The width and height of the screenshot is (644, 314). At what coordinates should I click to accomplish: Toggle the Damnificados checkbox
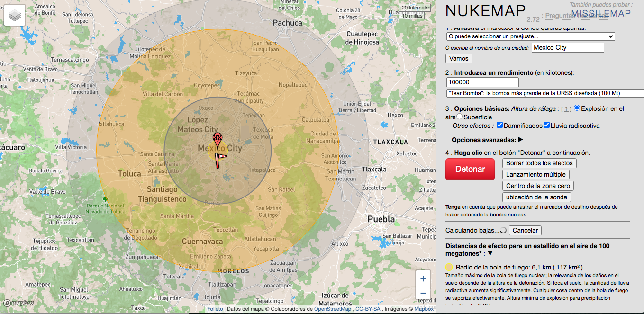(499, 126)
